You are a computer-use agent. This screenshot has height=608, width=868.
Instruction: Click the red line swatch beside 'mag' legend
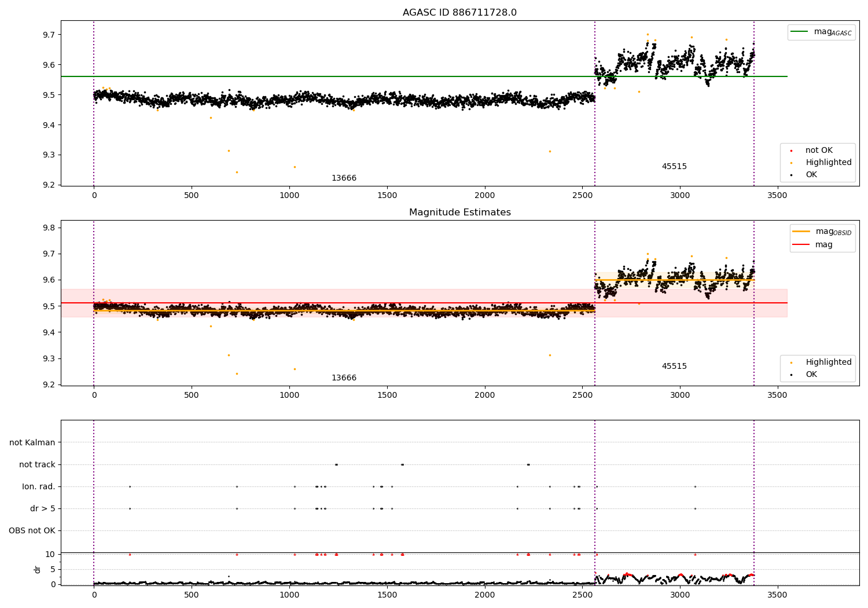[x=801, y=245]
